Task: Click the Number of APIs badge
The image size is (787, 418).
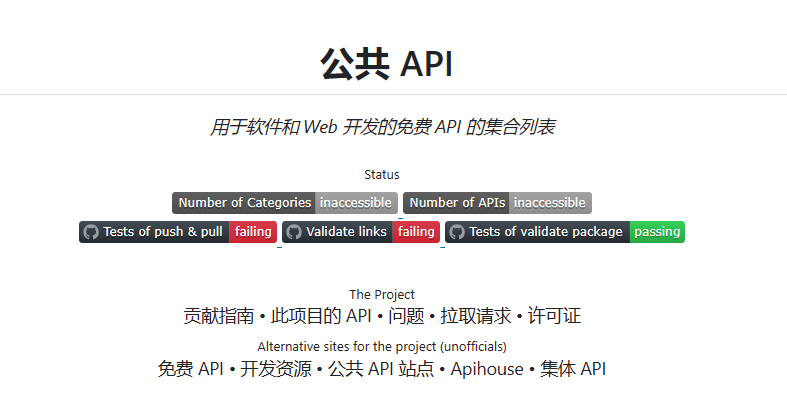Action: [497, 203]
